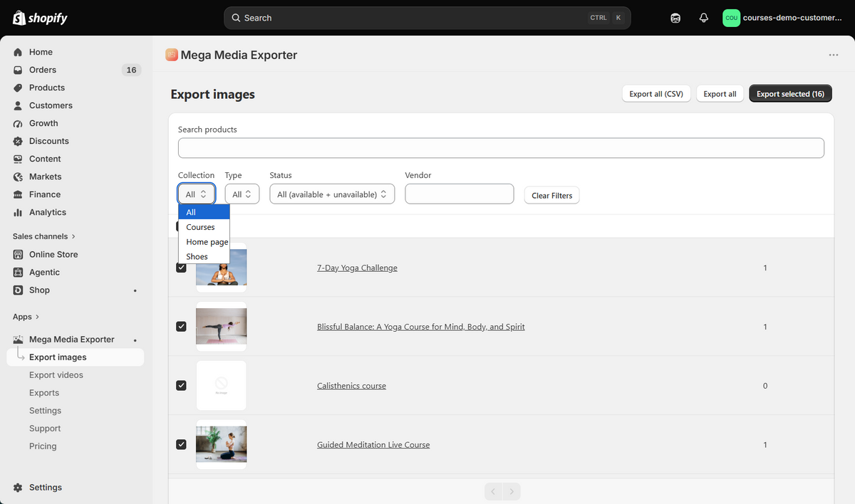Open Export videos in sidebar

pos(56,375)
